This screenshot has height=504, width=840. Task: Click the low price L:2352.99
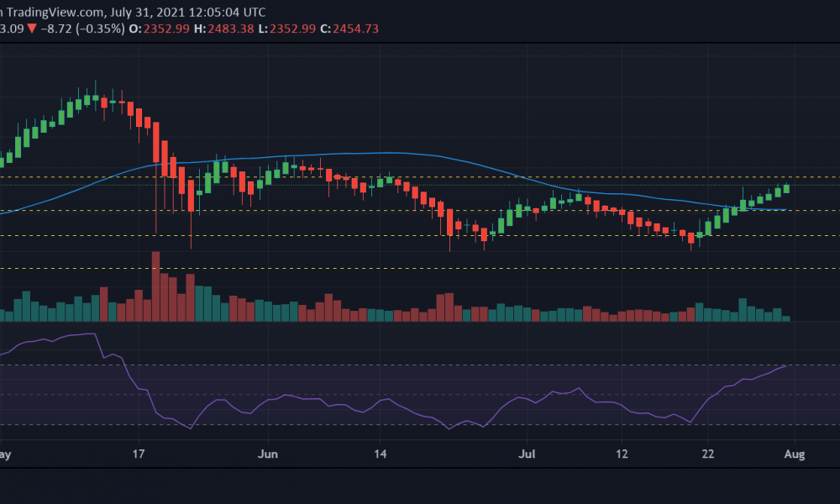pyautogui.click(x=287, y=29)
